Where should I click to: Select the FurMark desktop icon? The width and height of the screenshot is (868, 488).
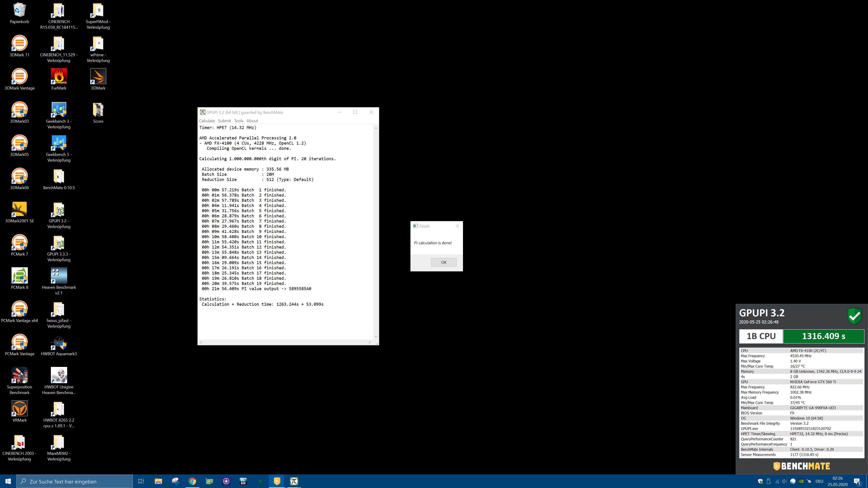click(x=59, y=80)
